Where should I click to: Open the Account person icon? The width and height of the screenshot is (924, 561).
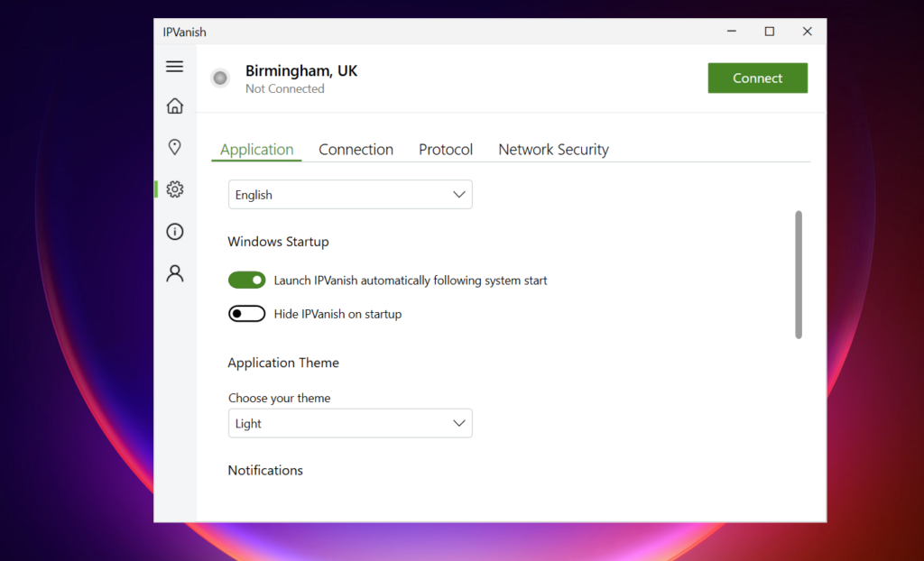click(174, 273)
